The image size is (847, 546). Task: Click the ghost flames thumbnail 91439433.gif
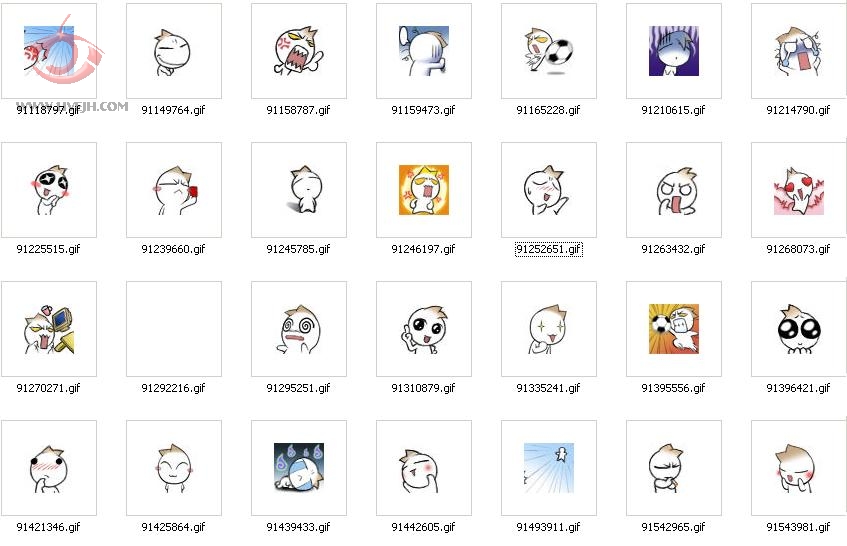pyautogui.click(x=299, y=468)
